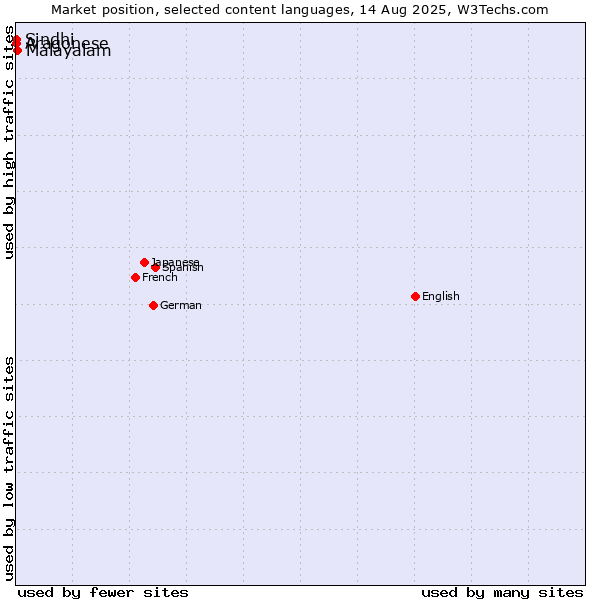Click the red German data point

(153, 305)
